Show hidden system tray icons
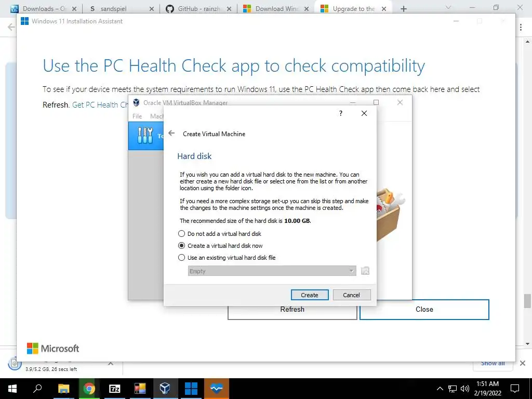Image resolution: width=532 pixels, height=399 pixels. (x=440, y=389)
